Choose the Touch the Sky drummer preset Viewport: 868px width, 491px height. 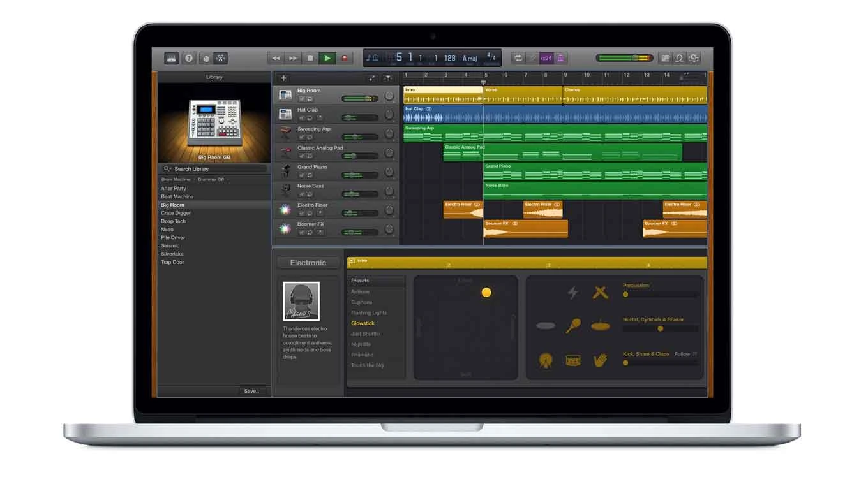[x=368, y=365]
